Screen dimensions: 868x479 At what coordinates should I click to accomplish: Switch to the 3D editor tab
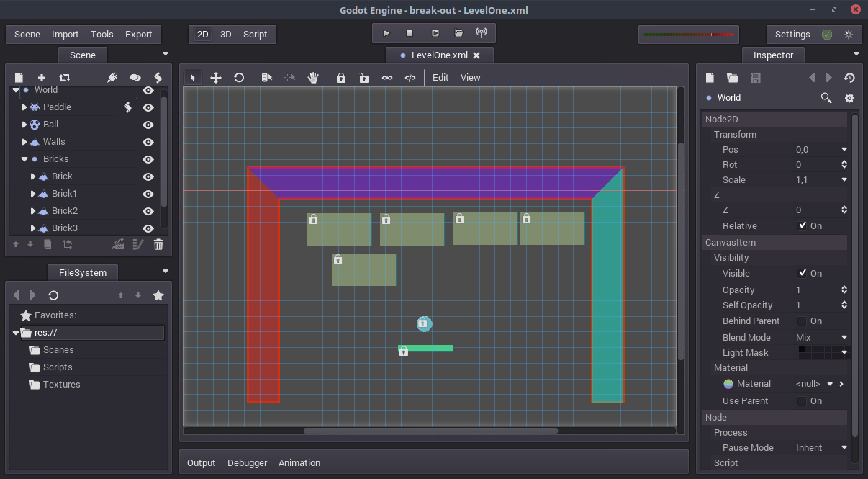tap(225, 34)
